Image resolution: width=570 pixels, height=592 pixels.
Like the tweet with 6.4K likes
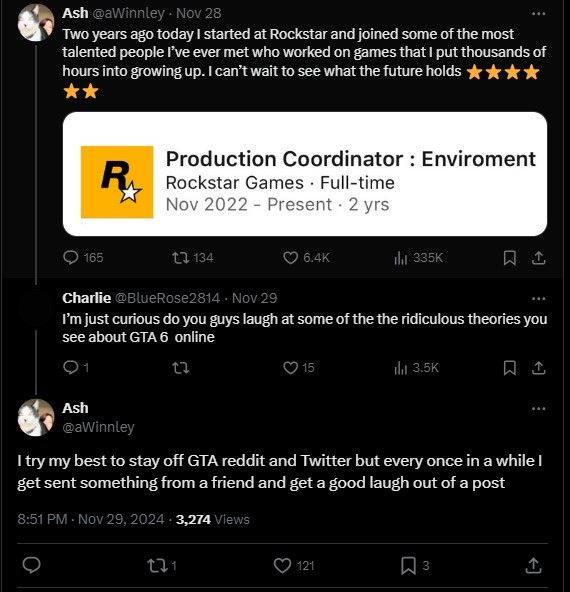pos(306,258)
